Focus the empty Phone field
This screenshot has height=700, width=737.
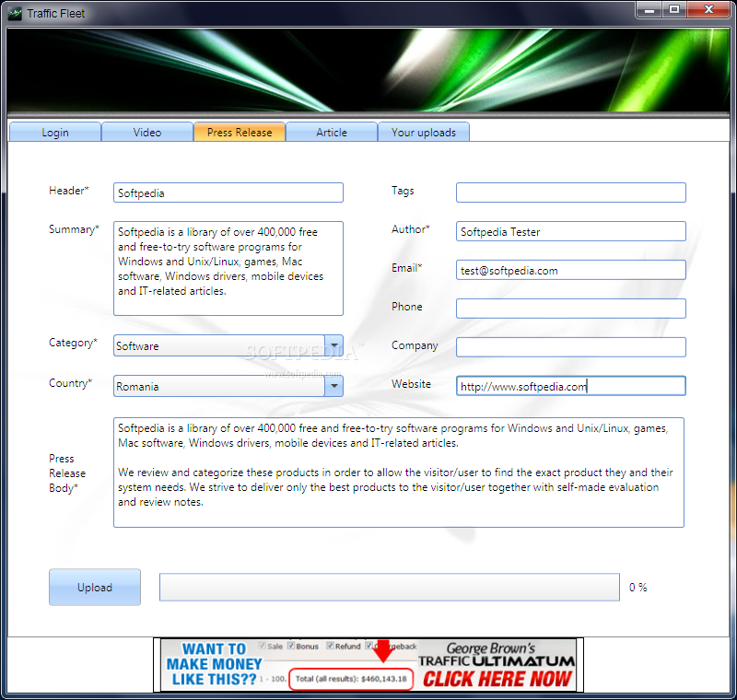tap(570, 309)
